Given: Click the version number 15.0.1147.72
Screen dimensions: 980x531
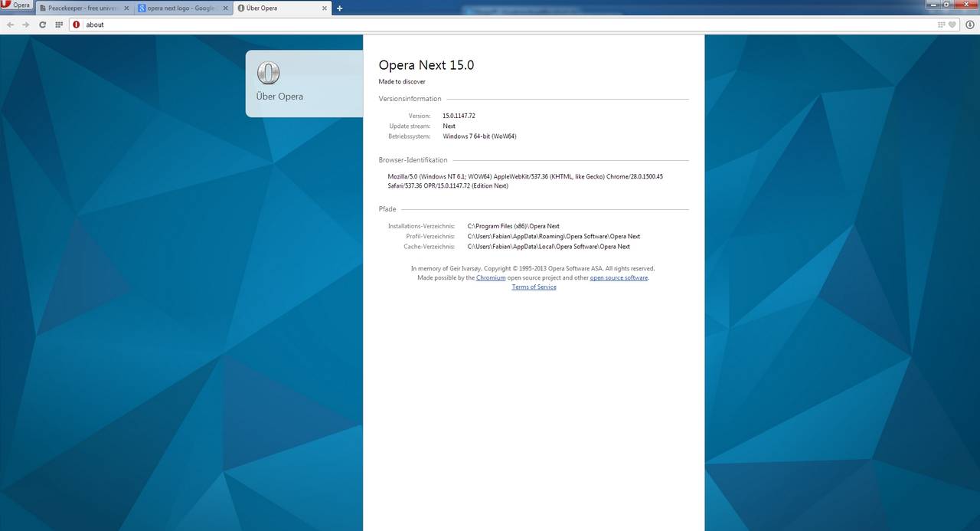Looking at the screenshot, I should [459, 116].
